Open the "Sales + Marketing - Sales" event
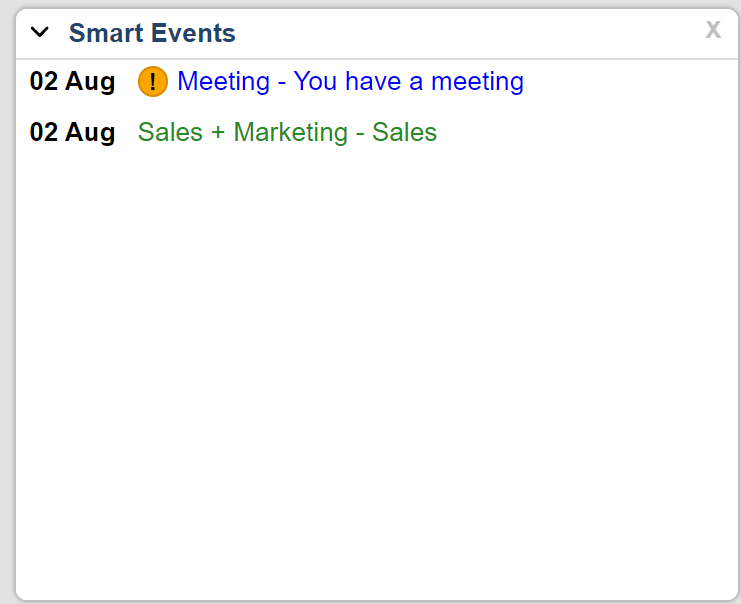 287,132
